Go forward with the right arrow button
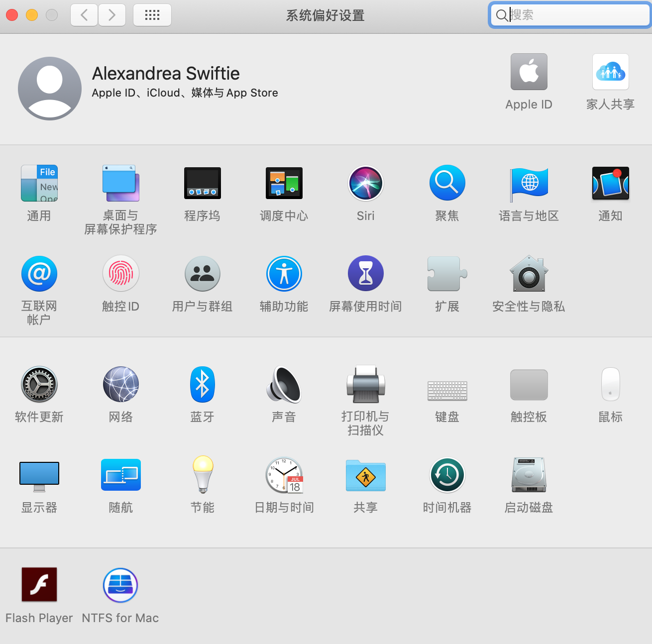 [112, 15]
